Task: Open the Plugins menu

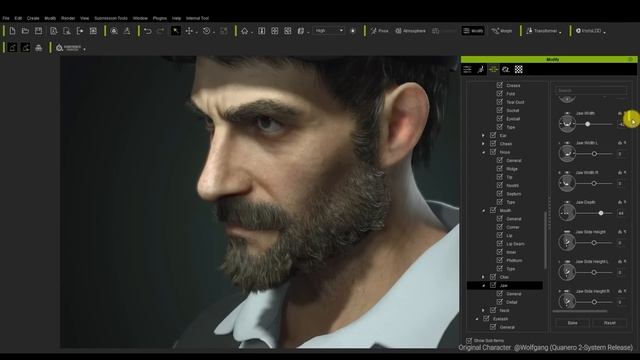Action: [160, 18]
